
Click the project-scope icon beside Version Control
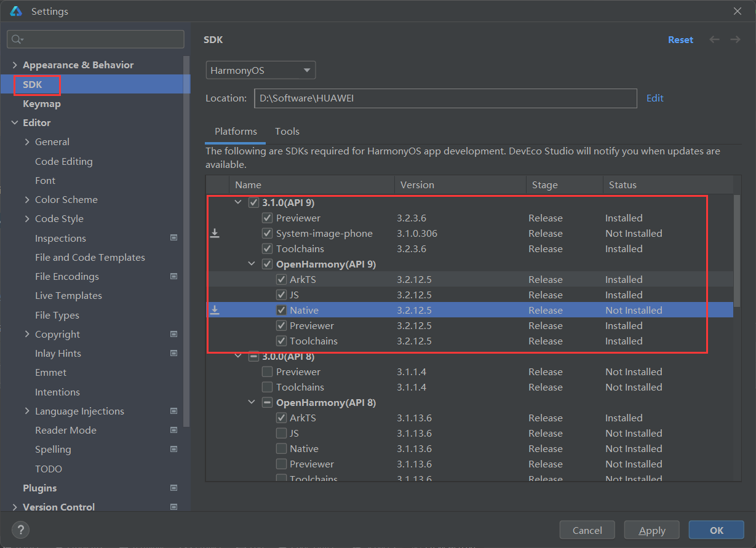tap(173, 507)
